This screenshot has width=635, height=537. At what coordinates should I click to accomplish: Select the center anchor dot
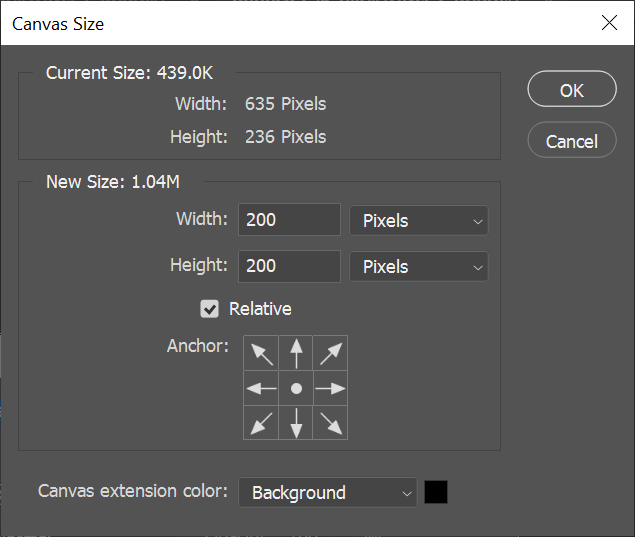click(296, 388)
